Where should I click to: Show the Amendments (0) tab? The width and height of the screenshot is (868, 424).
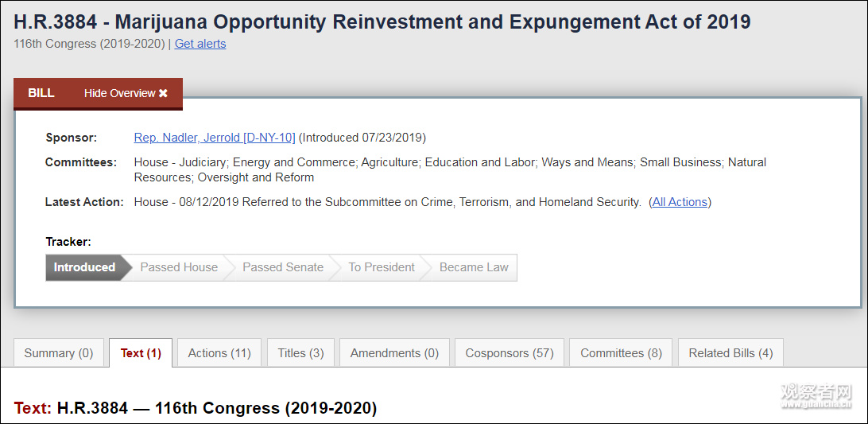[x=394, y=353]
